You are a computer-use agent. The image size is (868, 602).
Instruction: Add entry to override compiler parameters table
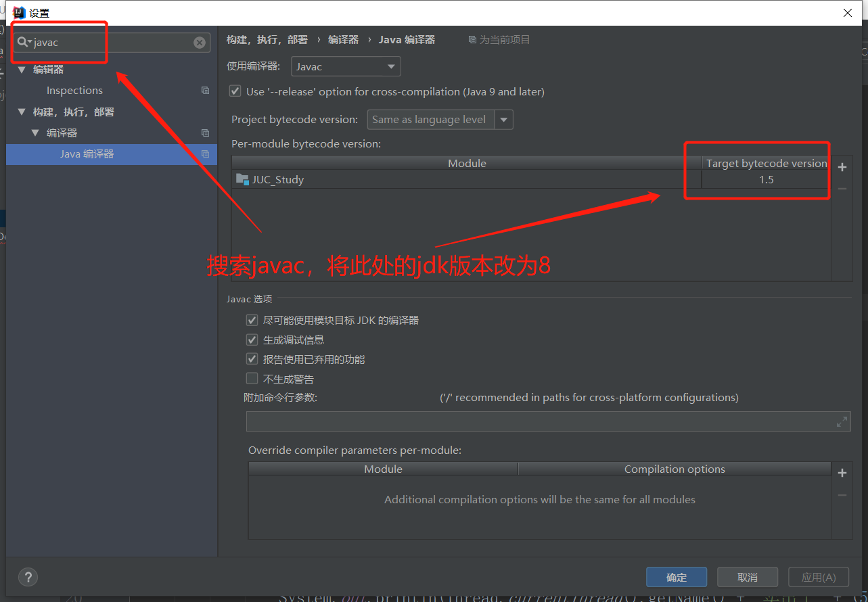(842, 473)
